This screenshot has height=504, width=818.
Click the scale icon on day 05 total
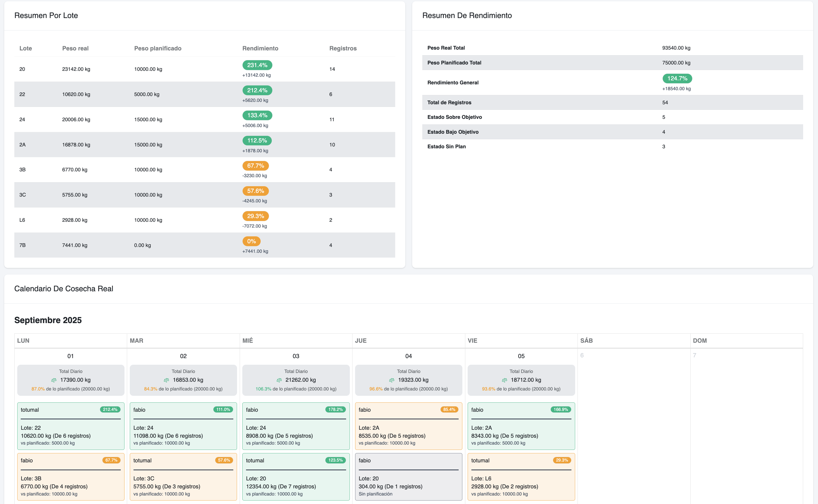click(x=504, y=380)
